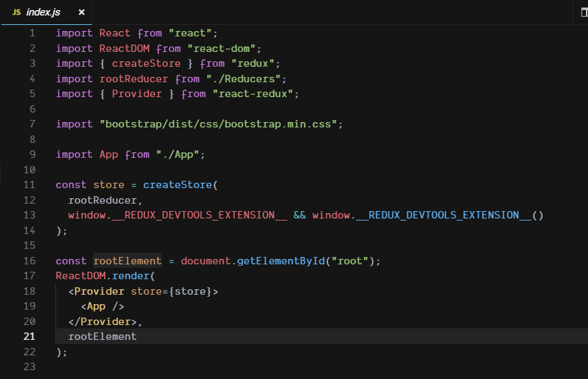Image resolution: width=588 pixels, height=379 pixels.
Task: Click the store={store} prop
Action: 171,291
